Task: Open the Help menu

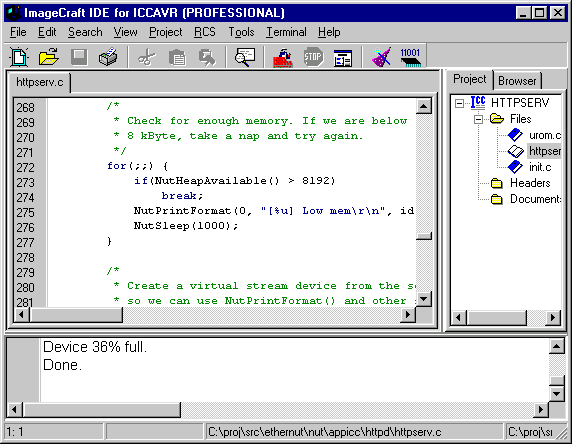Action: tap(329, 32)
